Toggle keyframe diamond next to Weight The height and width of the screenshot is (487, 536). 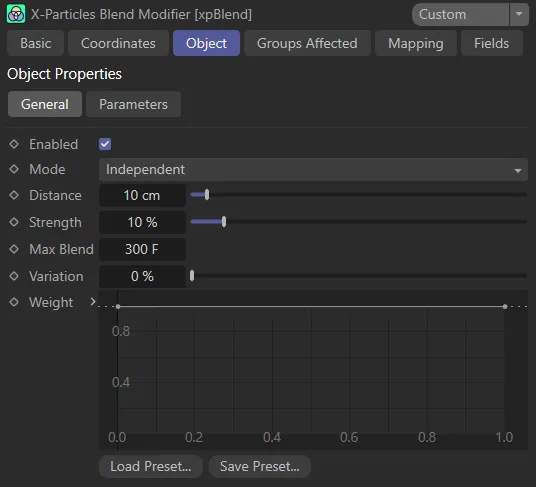(14, 302)
